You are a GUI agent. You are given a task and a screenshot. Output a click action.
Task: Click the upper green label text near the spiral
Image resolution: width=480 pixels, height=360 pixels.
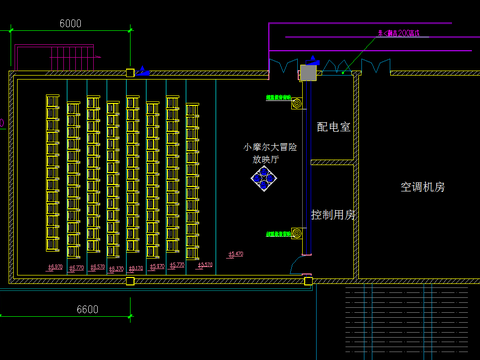coord(279,98)
